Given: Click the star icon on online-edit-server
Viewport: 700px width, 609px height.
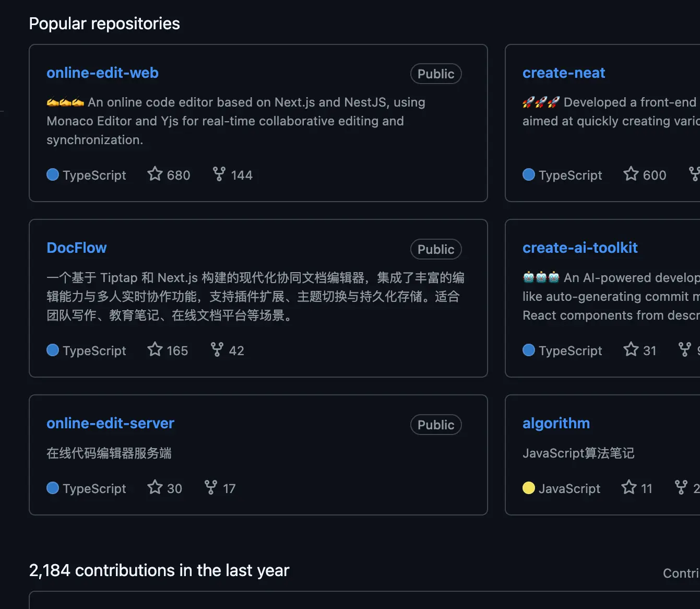Looking at the screenshot, I should 155,487.
